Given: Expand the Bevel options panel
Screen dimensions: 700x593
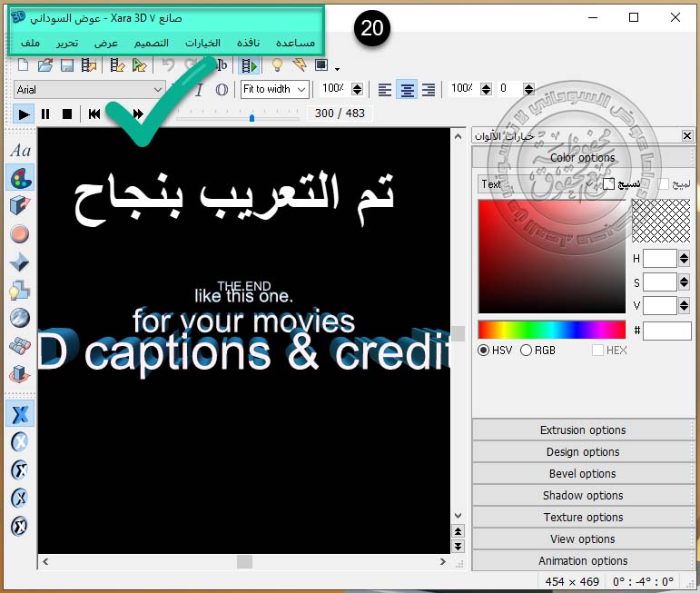Looking at the screenshot, I should (x=582, y=474).
